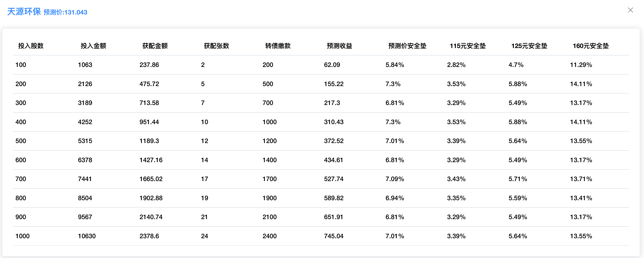Click the 160元安全垫 column header

(x=591, y=46)
